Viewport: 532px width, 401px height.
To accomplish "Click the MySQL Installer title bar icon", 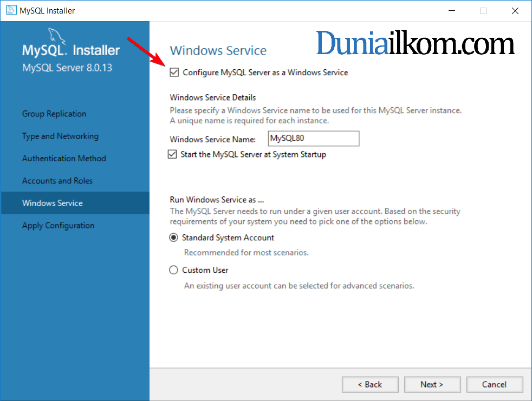I will [11, 10].
